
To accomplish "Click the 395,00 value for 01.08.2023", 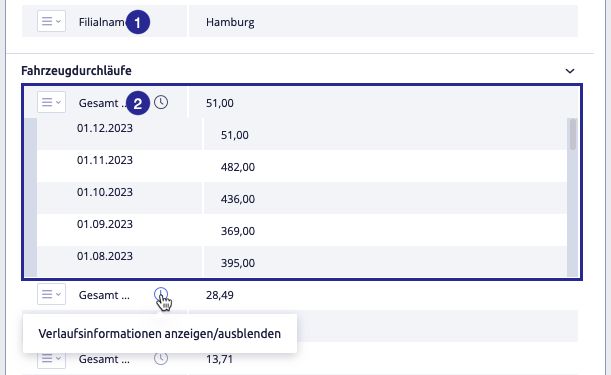I will click(238, 263).
